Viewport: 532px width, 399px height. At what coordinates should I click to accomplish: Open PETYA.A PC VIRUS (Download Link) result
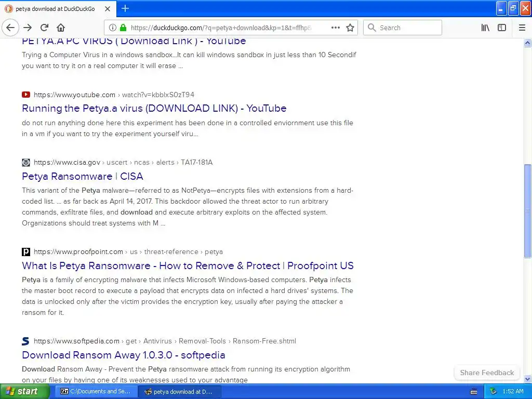[x=134, y=41]
